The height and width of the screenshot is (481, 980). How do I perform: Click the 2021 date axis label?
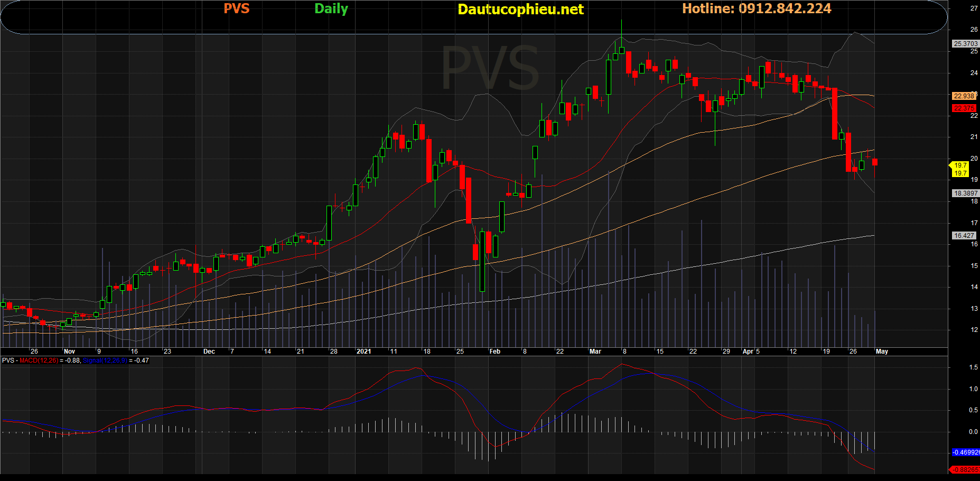(x=364, y=351)
